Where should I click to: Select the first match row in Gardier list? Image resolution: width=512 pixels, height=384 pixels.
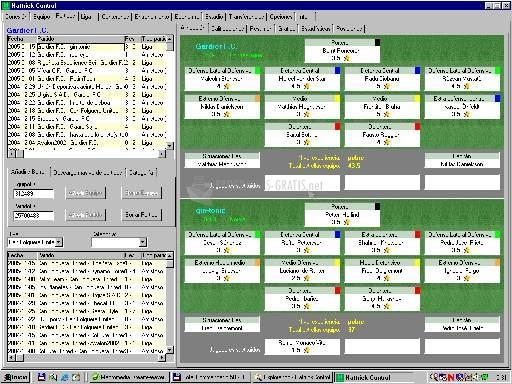(x=87, y=47)
